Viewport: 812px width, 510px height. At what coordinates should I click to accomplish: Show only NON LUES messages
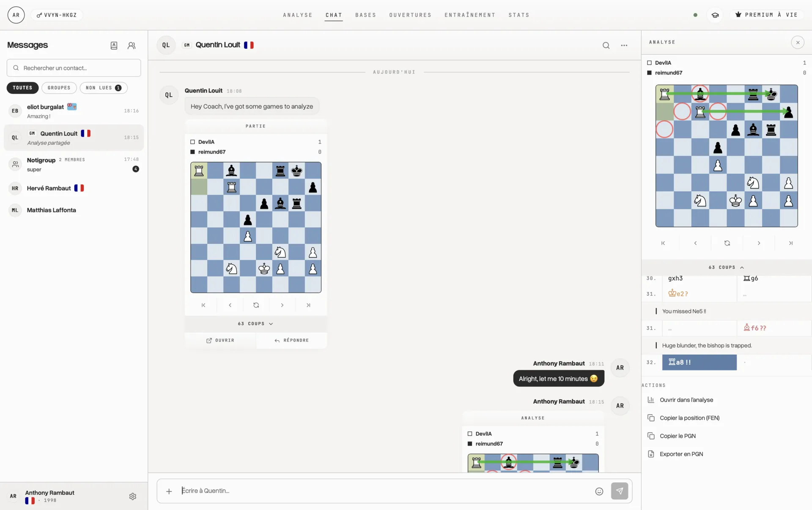click(x=104, y=88)
